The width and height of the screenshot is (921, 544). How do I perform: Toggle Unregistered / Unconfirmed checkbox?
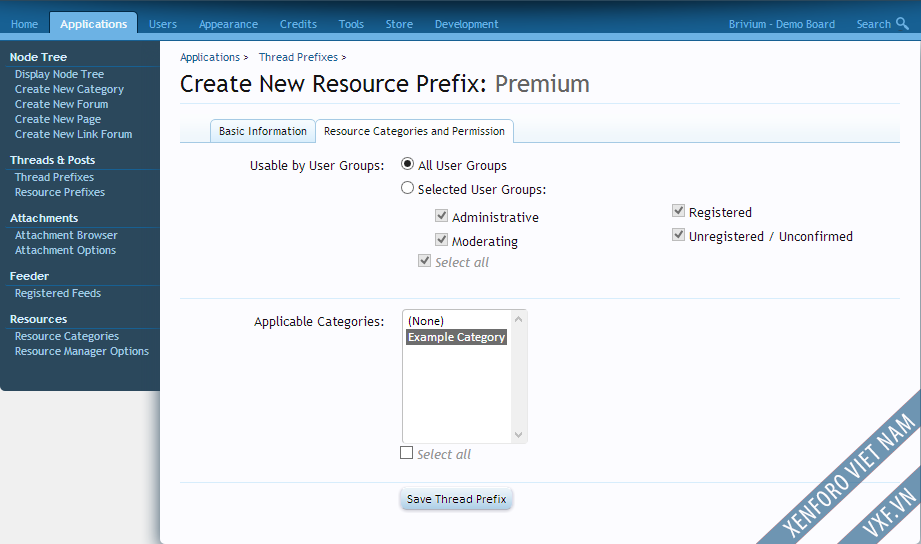pyautogui.click(x=678, y=234)
